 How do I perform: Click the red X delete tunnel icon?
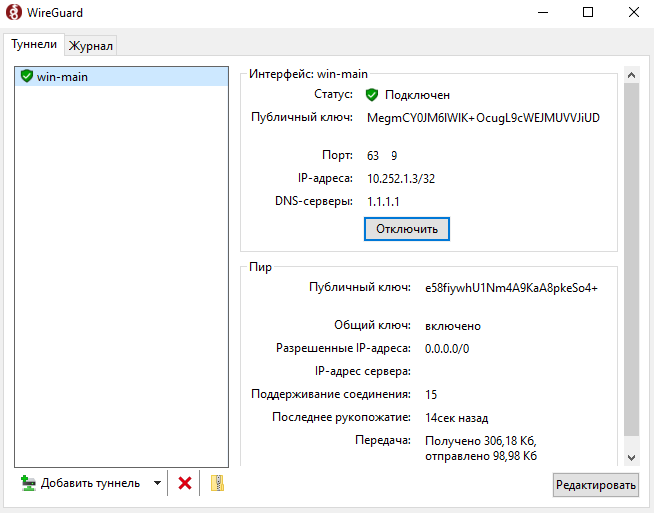(x=184, y=483)
